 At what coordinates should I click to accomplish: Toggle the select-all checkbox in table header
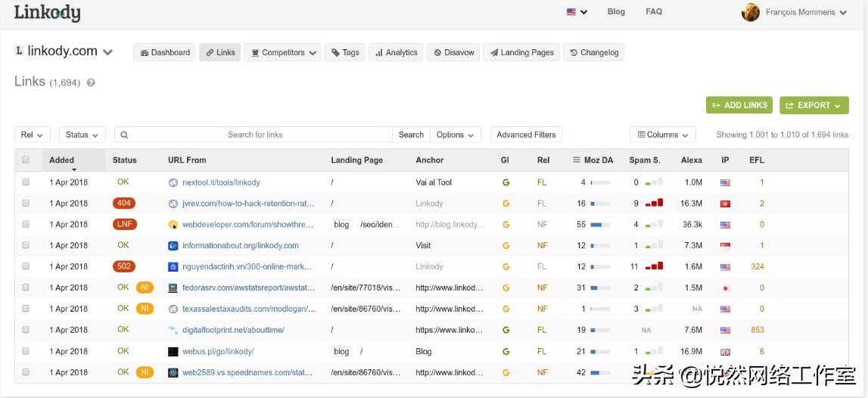tap(26, 160)
